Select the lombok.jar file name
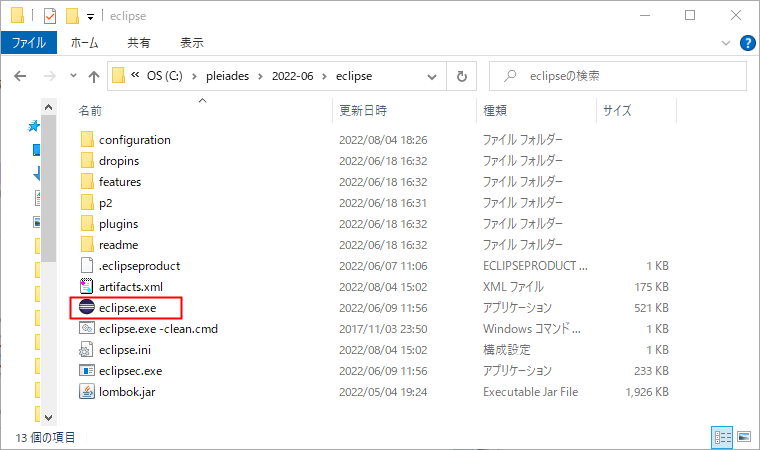 pyautogui.click(x=127, y=392)
